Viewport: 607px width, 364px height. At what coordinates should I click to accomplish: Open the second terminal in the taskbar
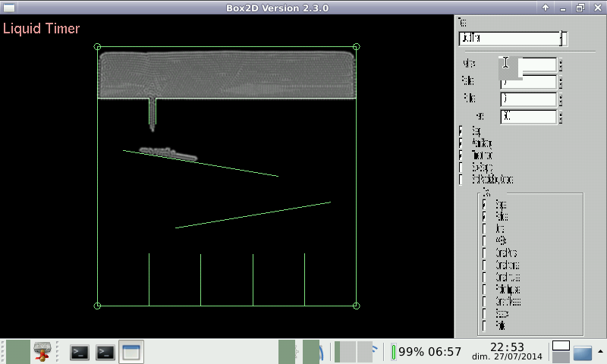click(105, 352)
